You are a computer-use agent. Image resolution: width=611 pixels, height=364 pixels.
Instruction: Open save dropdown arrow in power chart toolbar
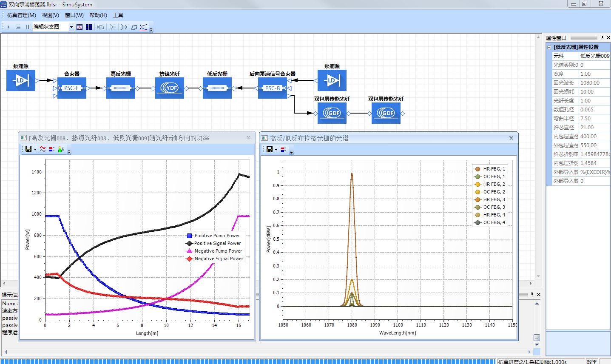(35, 150)
